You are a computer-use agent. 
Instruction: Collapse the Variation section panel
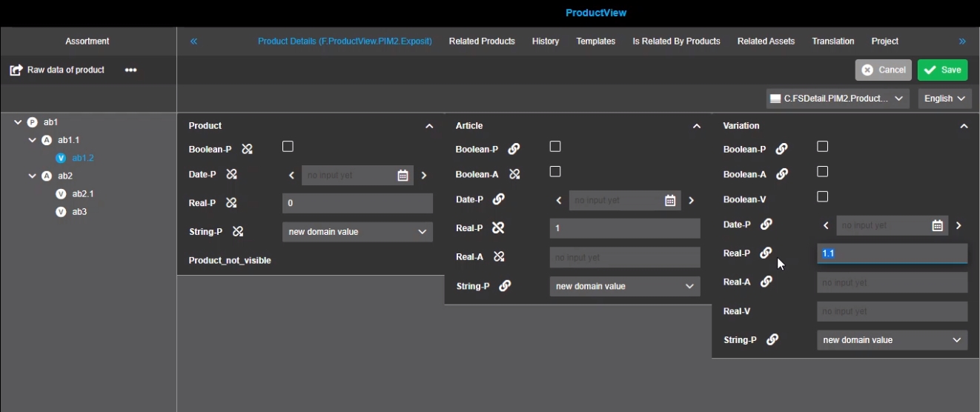pyautogui.click(x=964, y=126)
